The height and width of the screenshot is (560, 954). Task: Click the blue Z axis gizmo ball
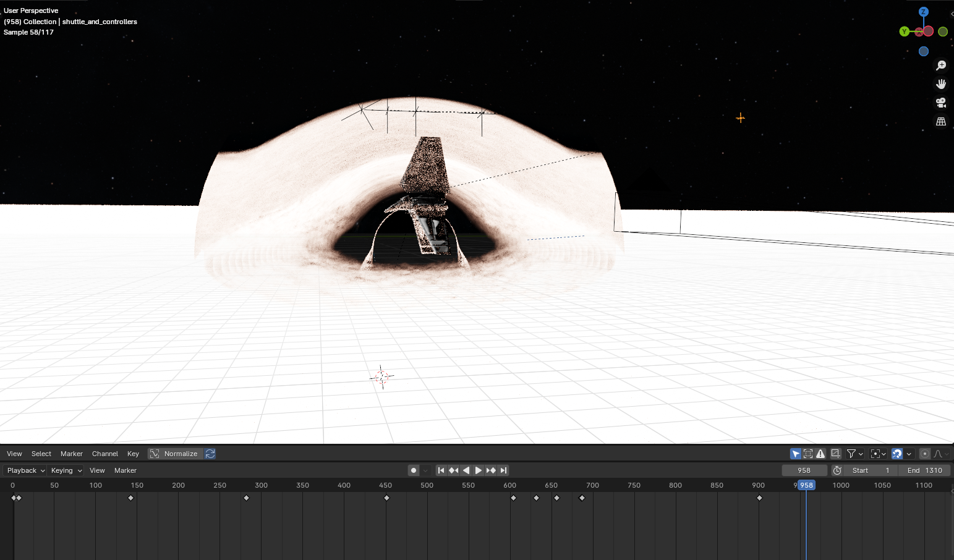923,12
